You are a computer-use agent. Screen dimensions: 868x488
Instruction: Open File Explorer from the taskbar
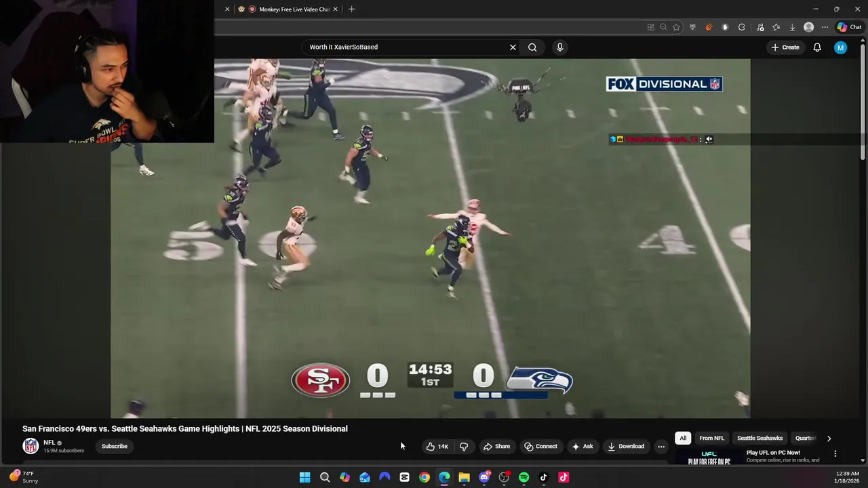coord(464,477)
